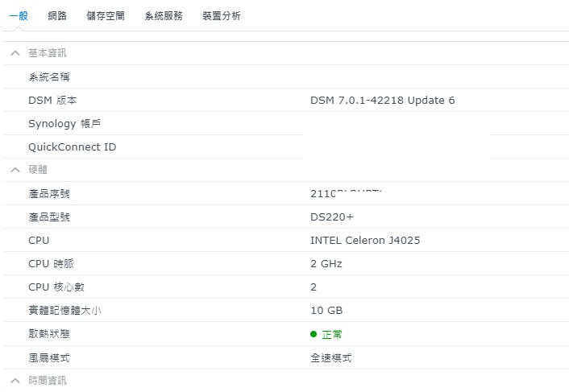The image size is (569, 392).
Task: Click the Synology 帳戶 row label
Action: [64, 123]
